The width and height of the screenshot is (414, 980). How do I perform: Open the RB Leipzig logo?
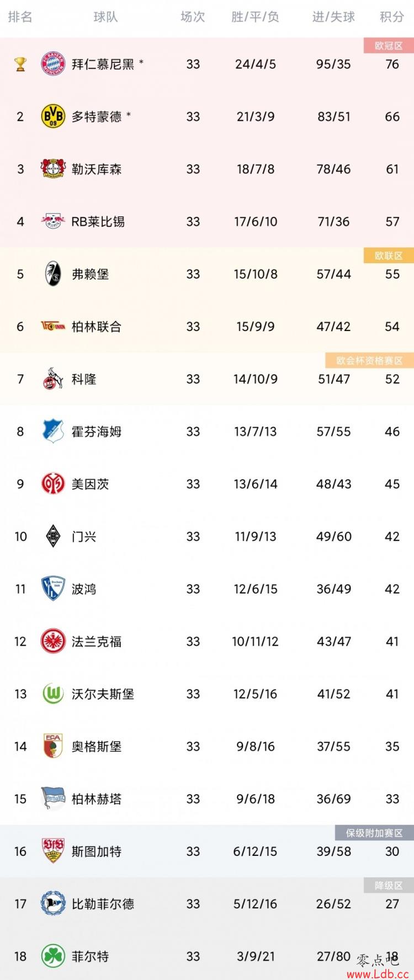point(54,221)
